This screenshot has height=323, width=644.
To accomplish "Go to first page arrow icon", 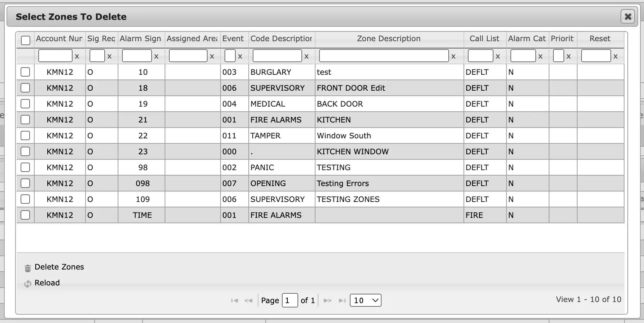I will point(235,300).
